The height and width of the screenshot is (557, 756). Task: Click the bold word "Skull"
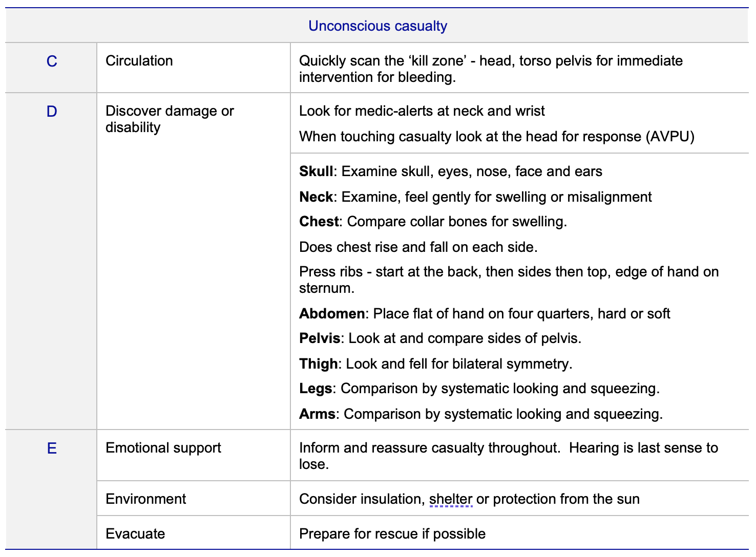(316, 172)
